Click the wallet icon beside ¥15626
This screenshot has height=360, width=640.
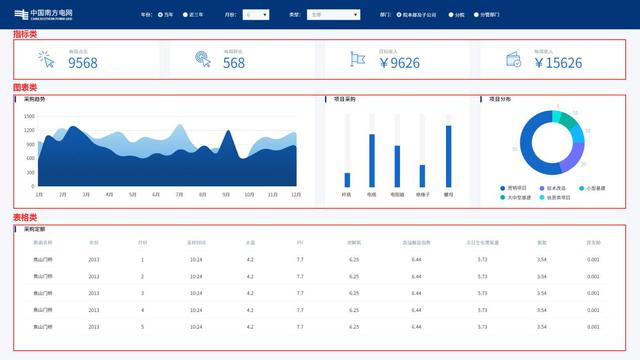513,60
